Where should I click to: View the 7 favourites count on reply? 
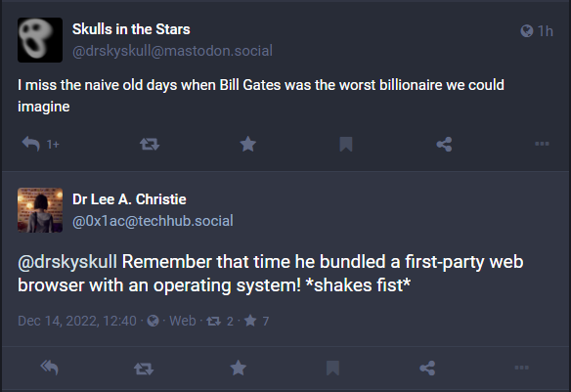tap(256, 321)
